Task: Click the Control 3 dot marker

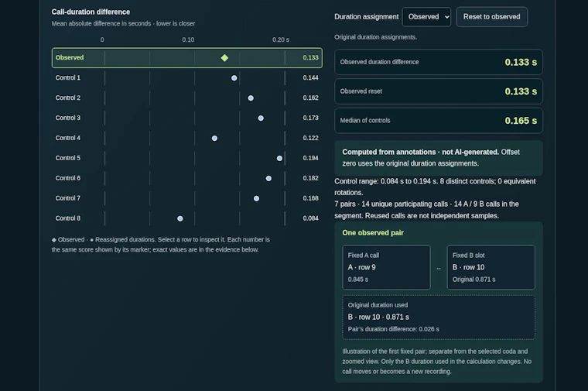Action: tap(261, 118)
